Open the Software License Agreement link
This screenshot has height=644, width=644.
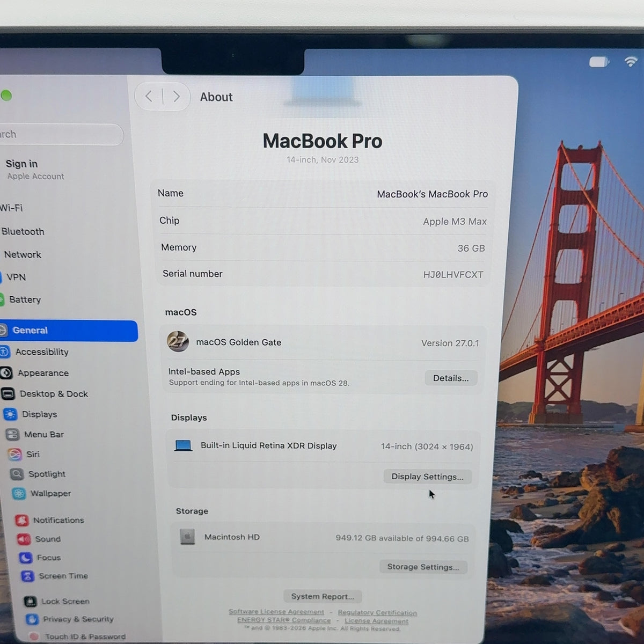point(276,612)
